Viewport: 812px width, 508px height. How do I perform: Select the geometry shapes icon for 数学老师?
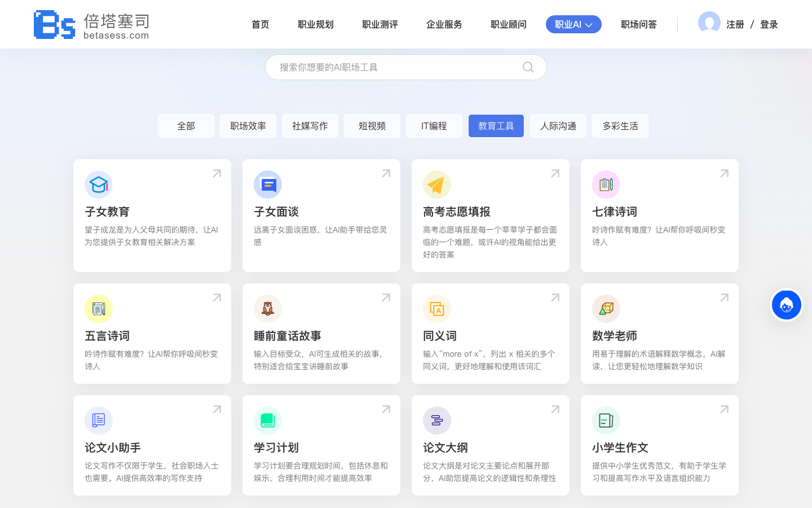(x=606, y=309)
